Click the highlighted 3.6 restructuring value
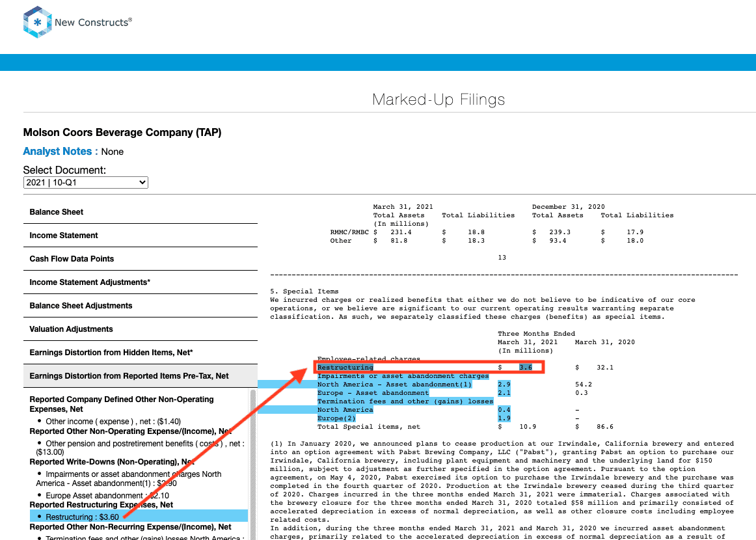The width and height of the screenshot is (756, 540). click(x=526, y=368)
